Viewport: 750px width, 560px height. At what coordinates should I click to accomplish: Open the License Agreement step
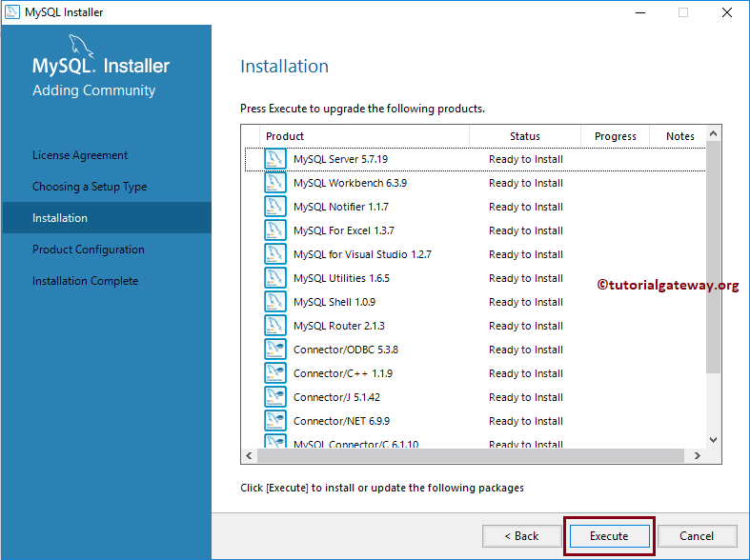tap(80, 155)
